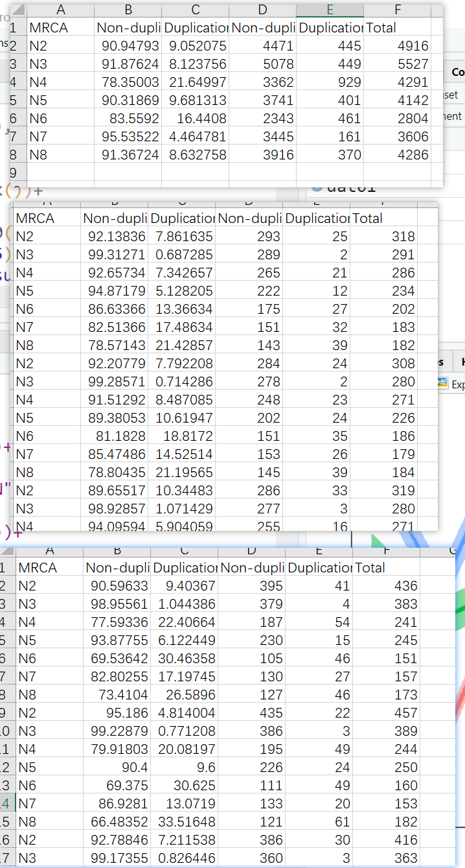Viewport: 465px width, 868px height.
Task: Select the cell with value 308
Action: [x=384, y=363]
